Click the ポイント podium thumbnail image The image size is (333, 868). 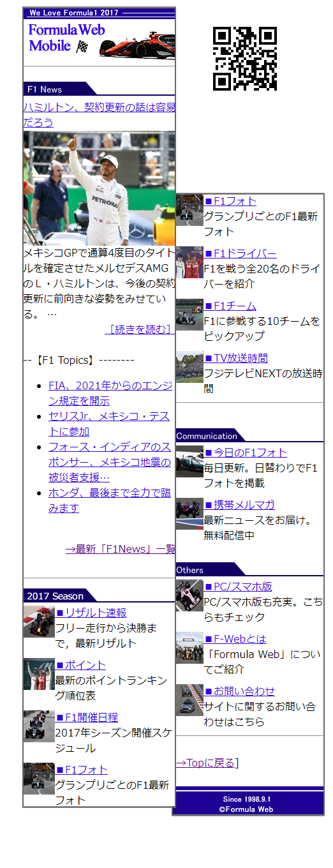click(39, 674)
